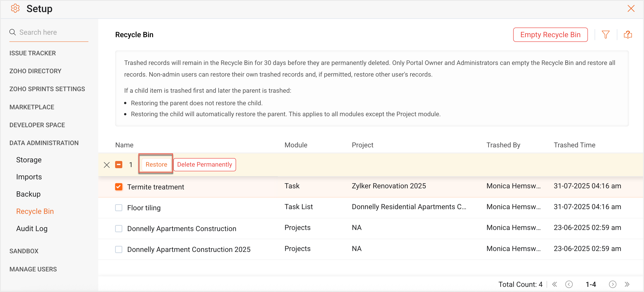
Task: Click the Setup gear icon
Action: pyautogui.click(x=15, y=9)
